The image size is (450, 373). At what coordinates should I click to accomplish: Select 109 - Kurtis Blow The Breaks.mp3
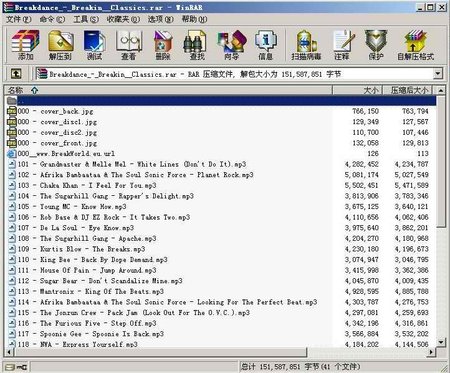pos(81,249)
